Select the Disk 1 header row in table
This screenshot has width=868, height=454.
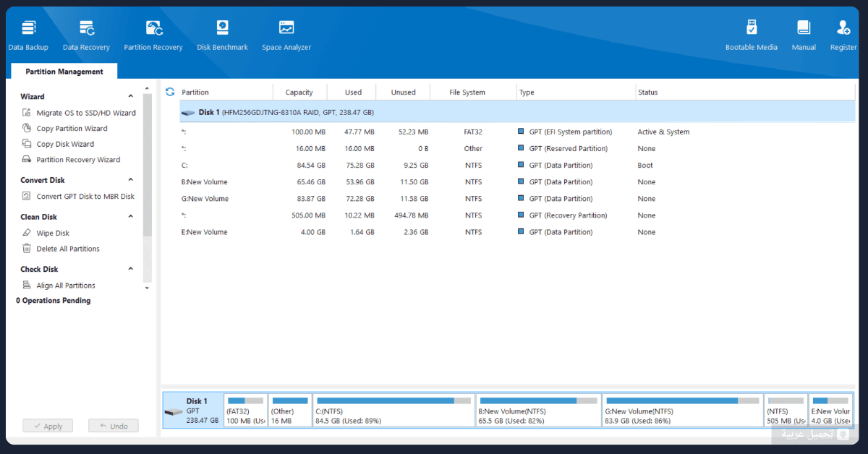[x=517, y=113]
